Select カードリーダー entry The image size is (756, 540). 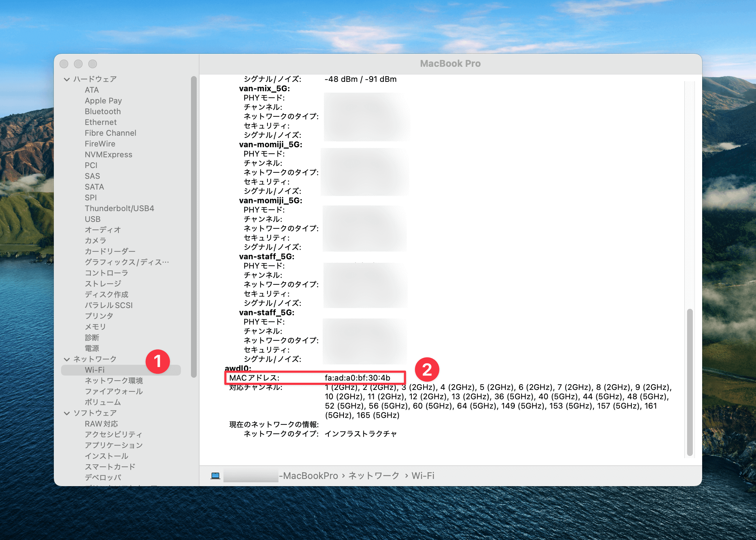point(110,252)
